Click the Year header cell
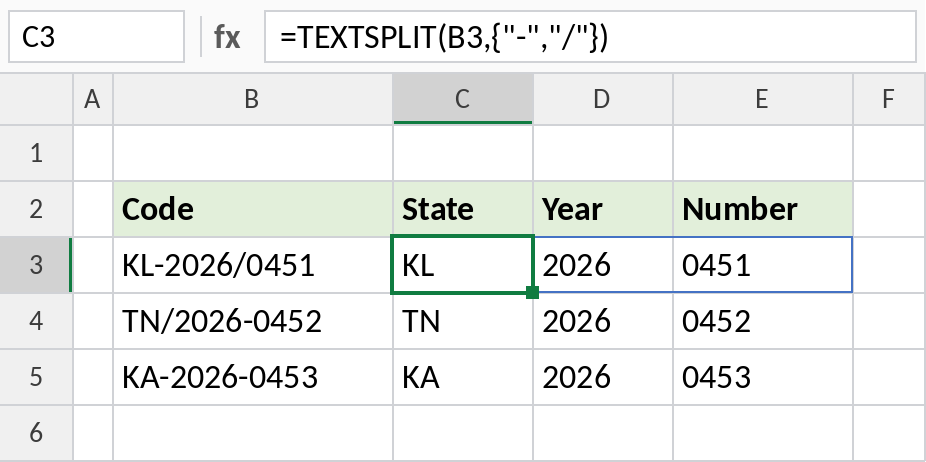 603,209
